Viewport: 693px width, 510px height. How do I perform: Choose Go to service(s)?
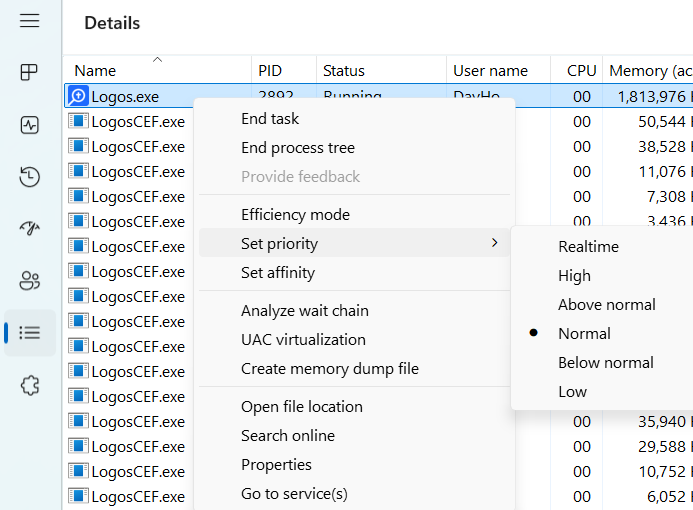coord(294,494)
